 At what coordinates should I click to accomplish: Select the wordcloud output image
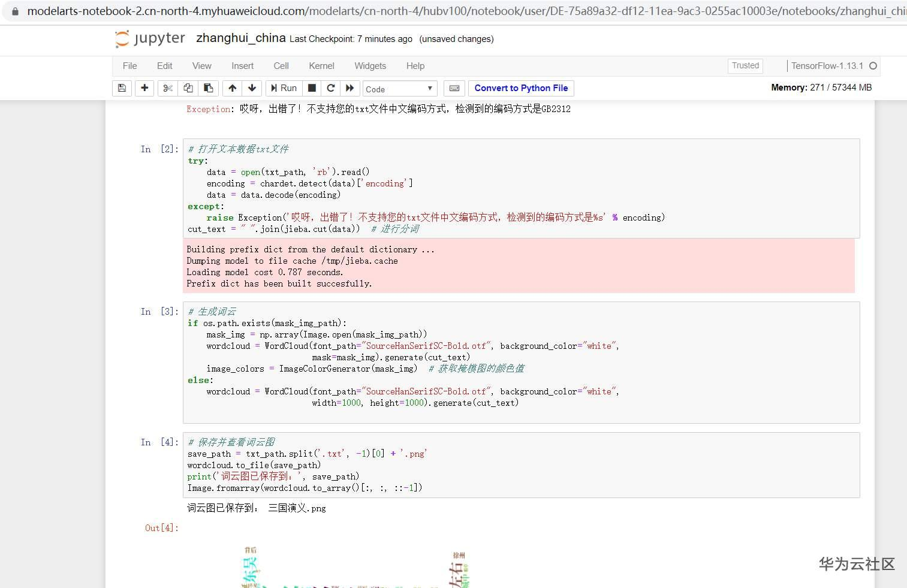[354, 566]
